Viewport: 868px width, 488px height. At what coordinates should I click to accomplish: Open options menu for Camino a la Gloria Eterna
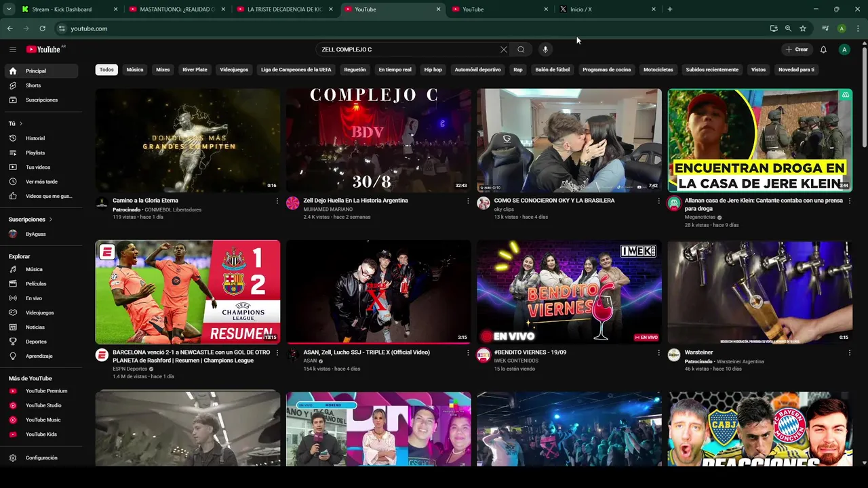click(x=277, y=201)
